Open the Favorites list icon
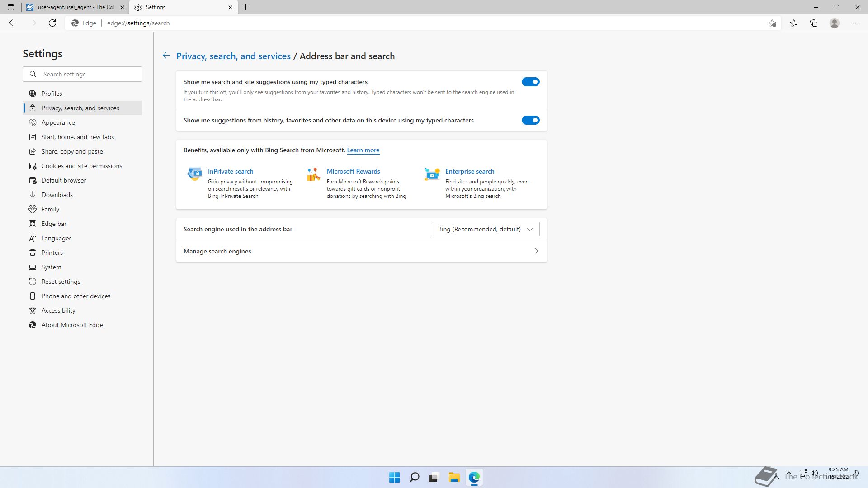Screen dimensions: 868x488 pos(794,23)
